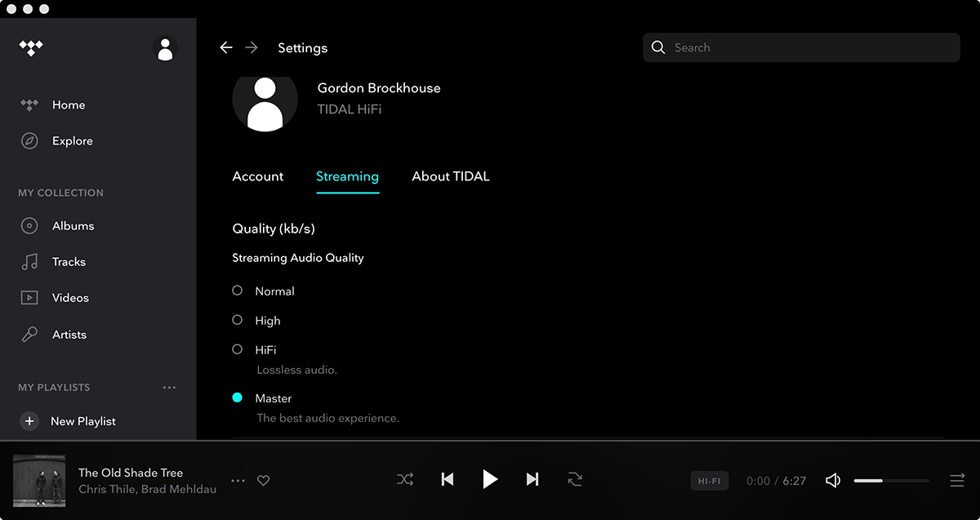This screenshot has width=980, height=520.
Task: Open My Playlists more options menu
Action: [x=169, y=388]
